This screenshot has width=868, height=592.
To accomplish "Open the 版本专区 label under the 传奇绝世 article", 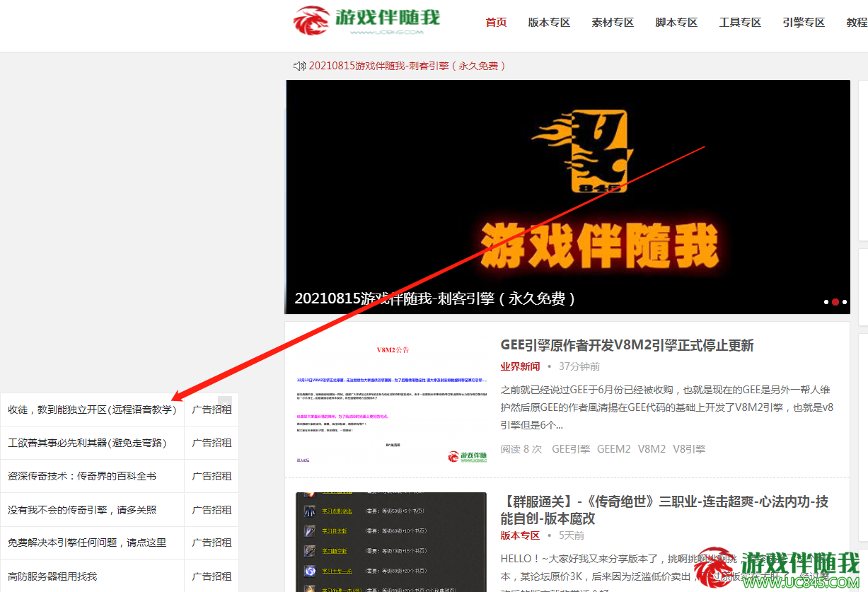I will [520, 535].
